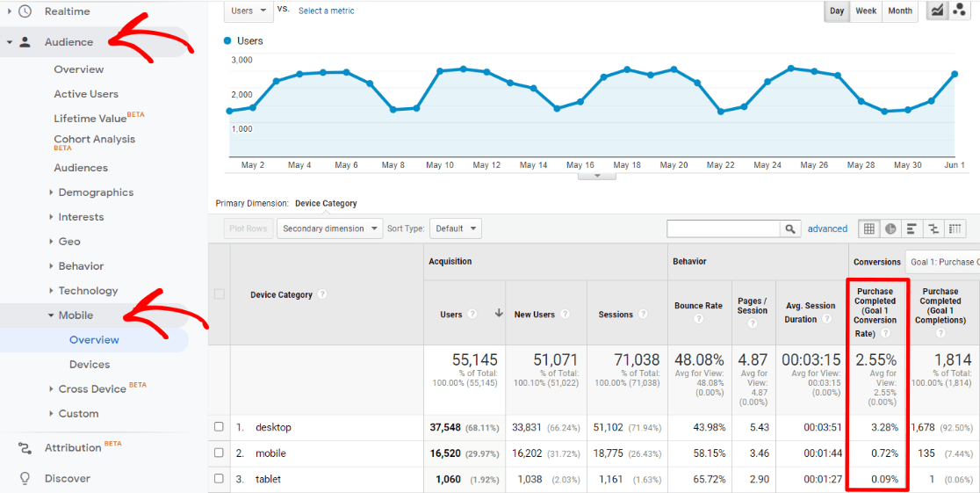Select the performance bar view icon
This screenshot has height=493, width=980.
pyautogui.click(x=912, y=229)
